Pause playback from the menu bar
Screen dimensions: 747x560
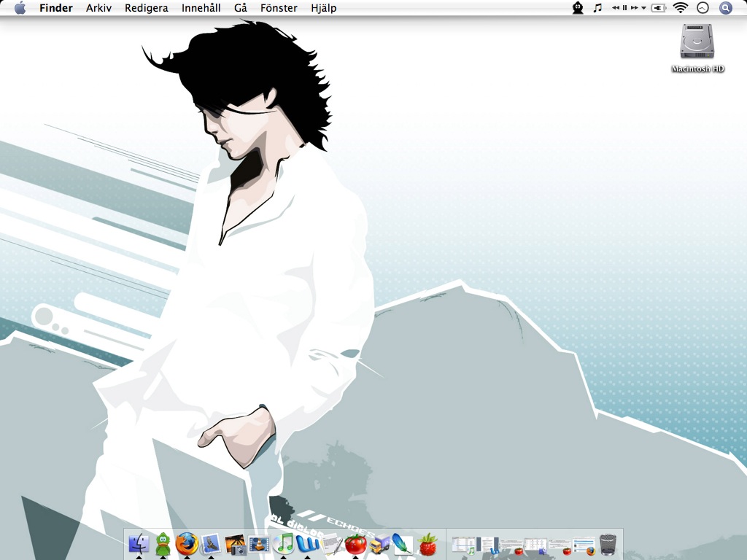pyautogui.click(x=624, y=7)
